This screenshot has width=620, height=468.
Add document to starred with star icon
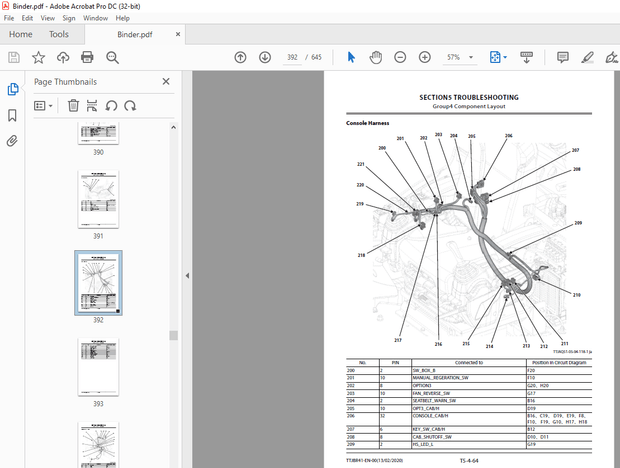pyautogui.click(x=38, y=58)
